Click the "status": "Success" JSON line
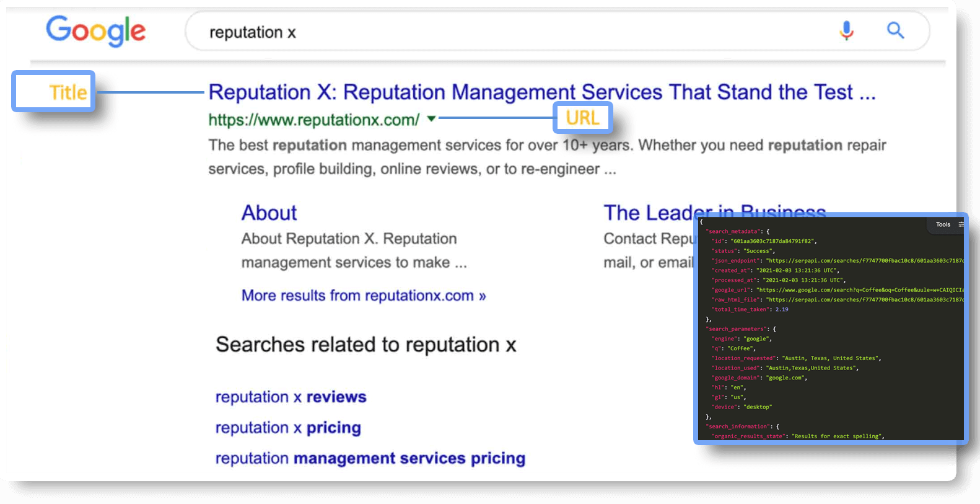The width and height of the screenshot is (980, 504). 743,251
